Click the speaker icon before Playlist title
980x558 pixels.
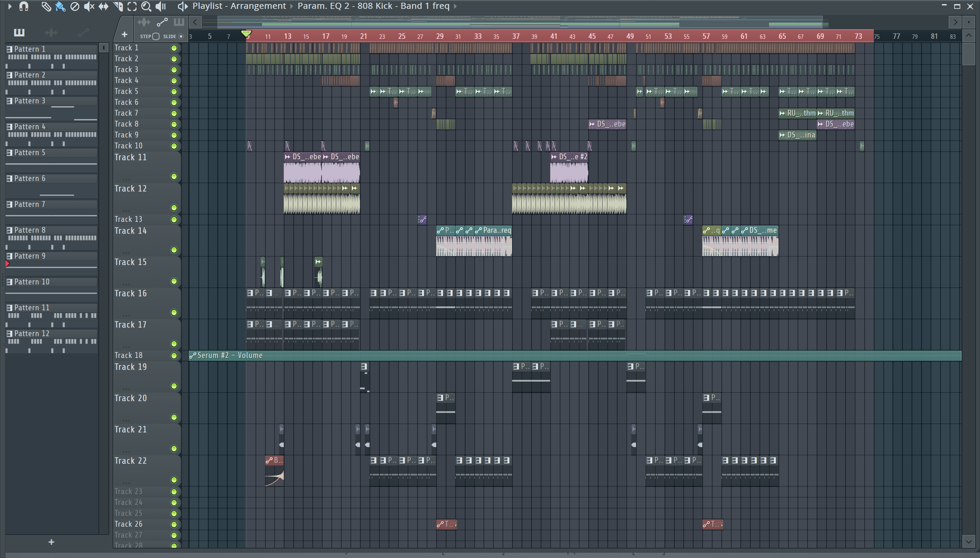(183, 6)
